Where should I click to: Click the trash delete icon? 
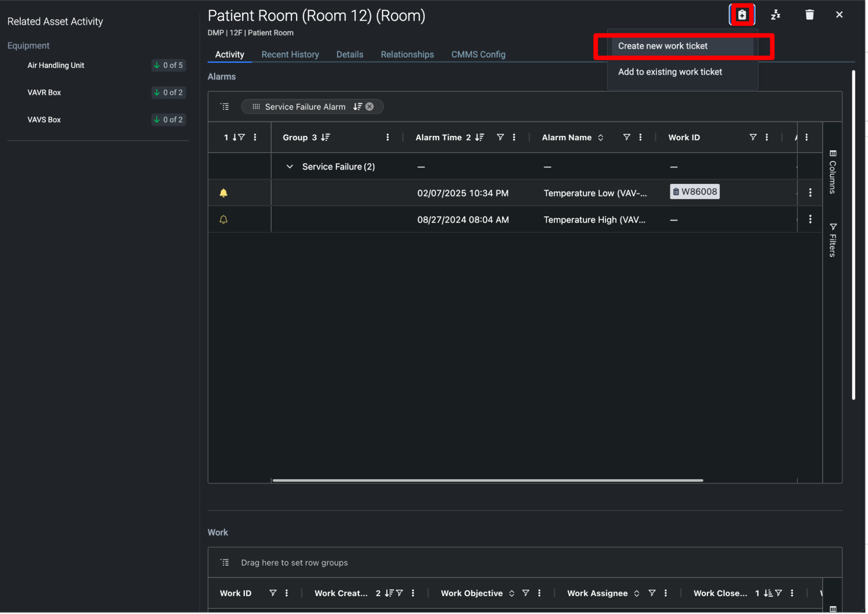pos(809,15)
